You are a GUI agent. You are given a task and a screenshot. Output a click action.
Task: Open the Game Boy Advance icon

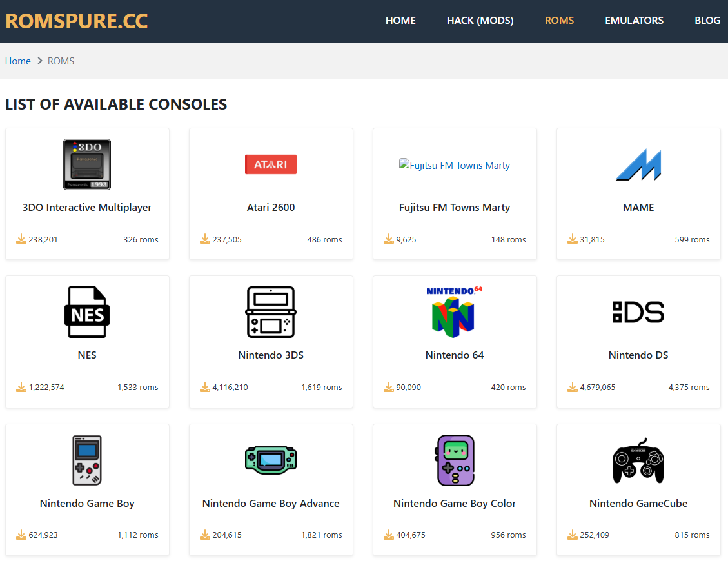click(x=271, y=460)
